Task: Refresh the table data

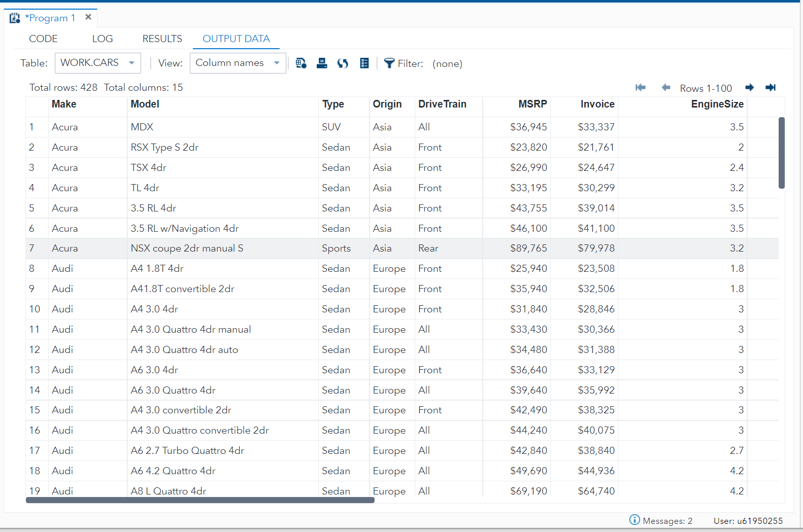Action: click(343, 63)
